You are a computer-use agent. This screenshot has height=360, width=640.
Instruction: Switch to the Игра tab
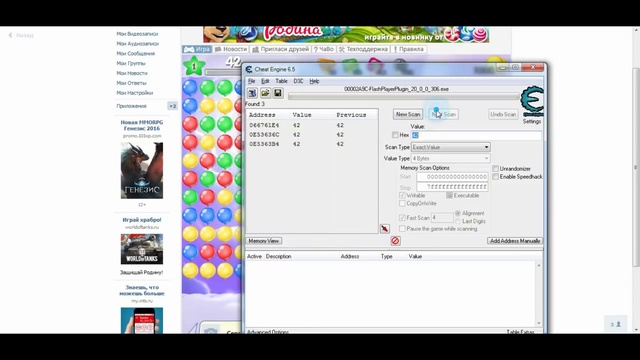click(197, 49)
